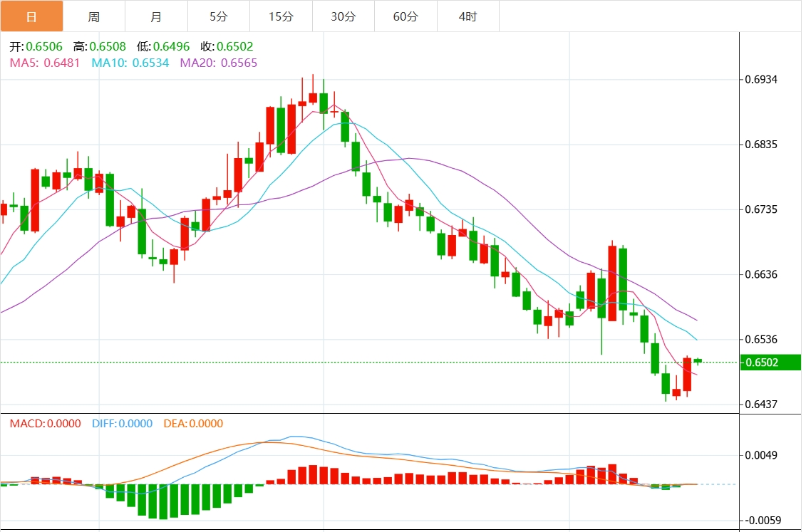Click the low price value 0.6496
Image resolution: width=806 pixels, height=532 pixels.
(172, 47)
